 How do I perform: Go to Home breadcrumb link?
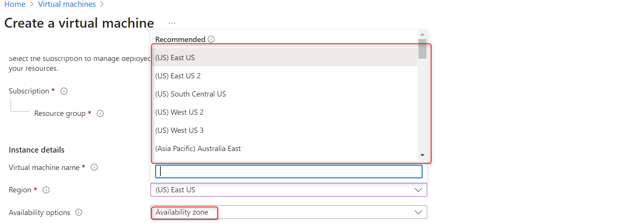[15, 5]
